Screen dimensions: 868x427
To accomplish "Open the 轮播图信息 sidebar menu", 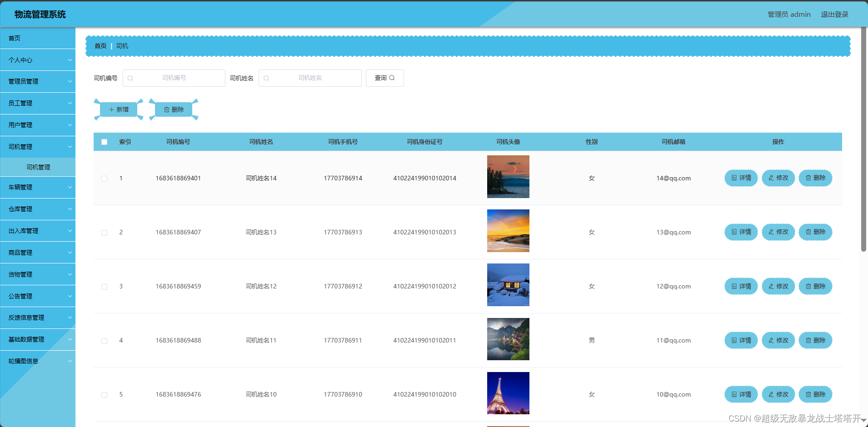I will tap(38, 361).
